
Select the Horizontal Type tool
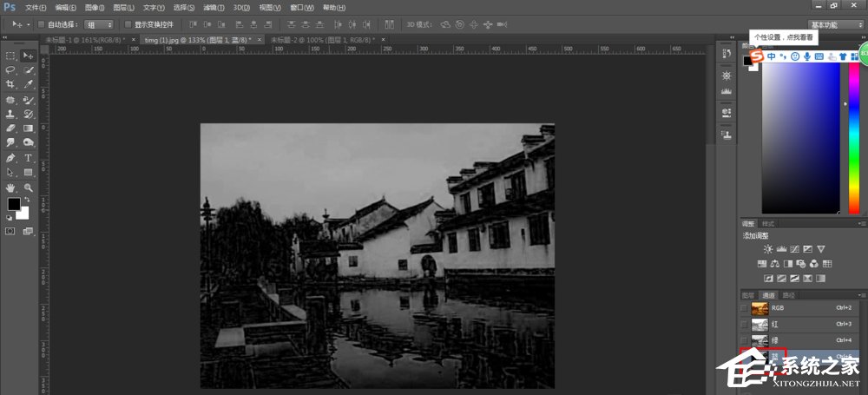pos(28,158)
